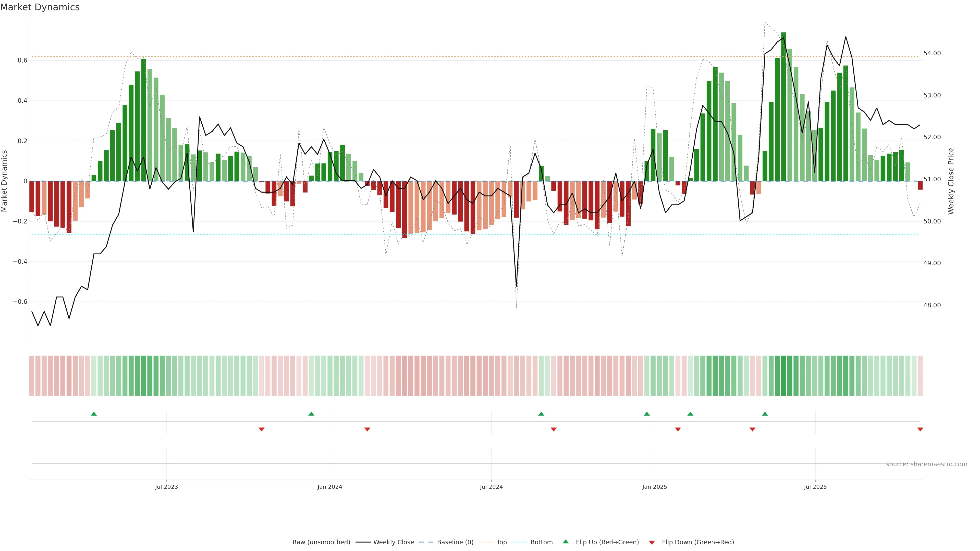Click the green flip-up marker just before Jan 2024
Screen dimensions: 980x551
(311, 414)
